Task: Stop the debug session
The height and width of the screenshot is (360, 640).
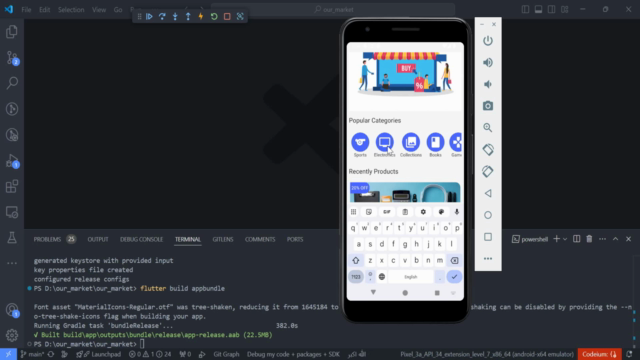Action: coord(227,16)
